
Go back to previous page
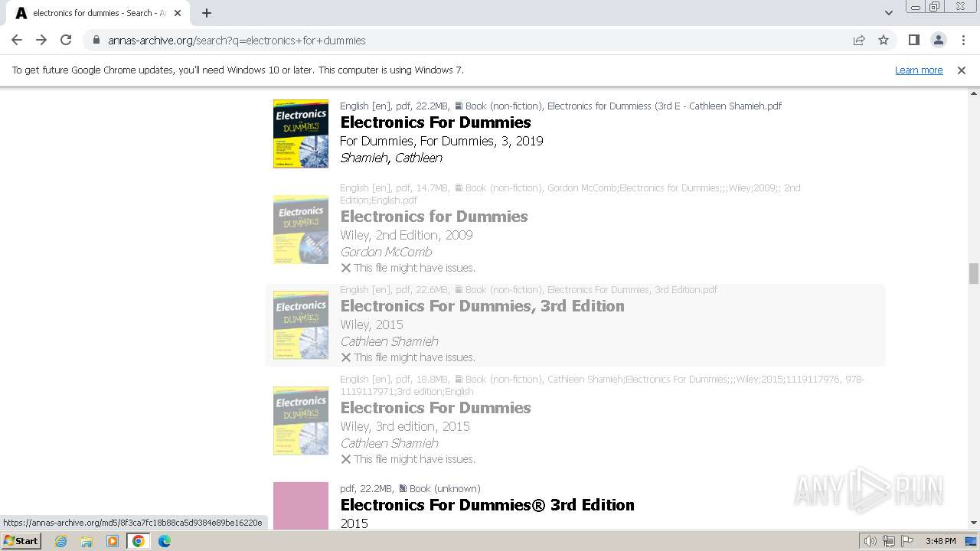tap(17, 40)
